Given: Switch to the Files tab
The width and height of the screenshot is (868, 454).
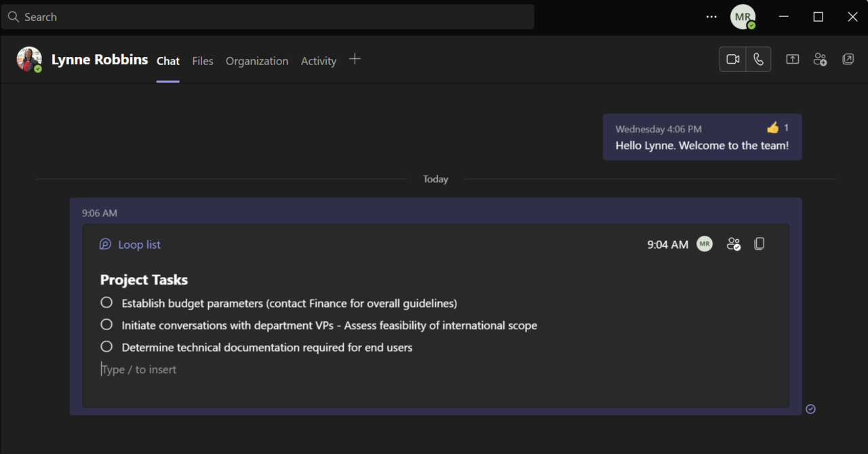Looking at the screenshot, I should (x=202, y=61).
